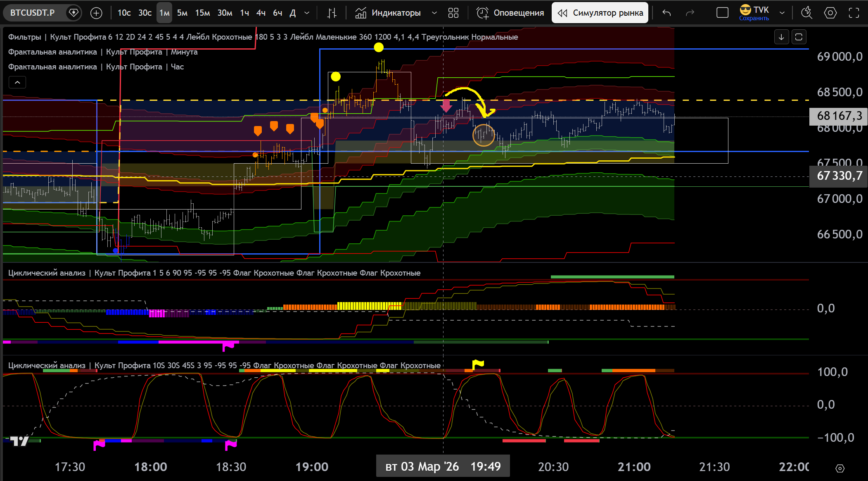Switch to the 4ч timeframe
The image size is (868, 481).
261,13
